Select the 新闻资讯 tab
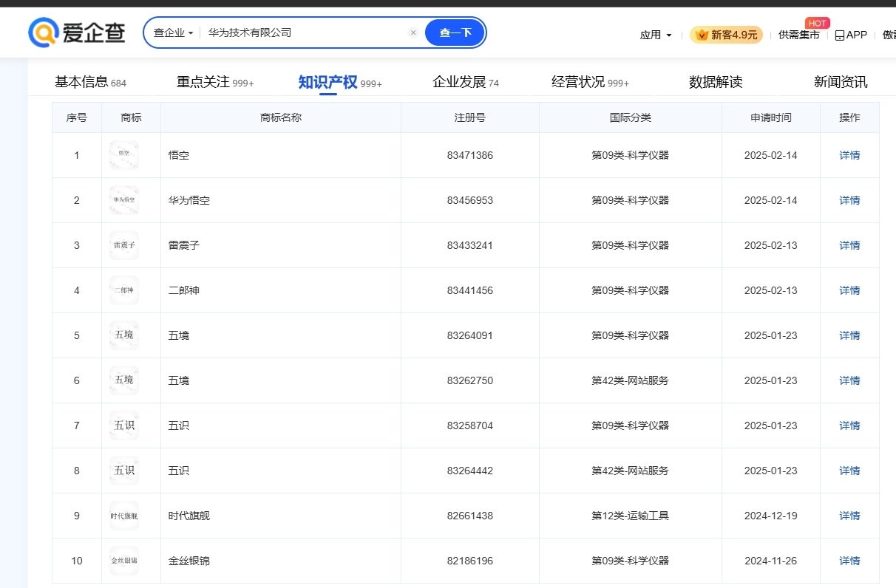896x588 pixels. tap(841, 82)
